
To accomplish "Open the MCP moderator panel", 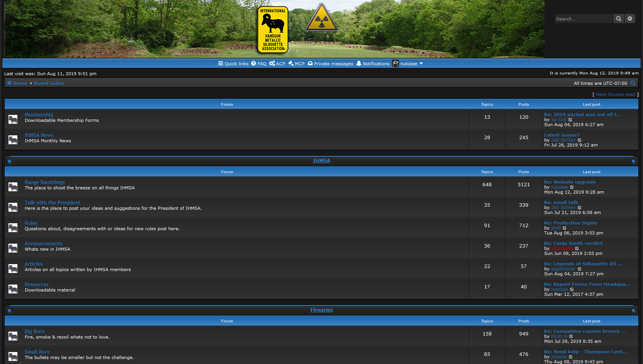I will [x=296, y=64].
